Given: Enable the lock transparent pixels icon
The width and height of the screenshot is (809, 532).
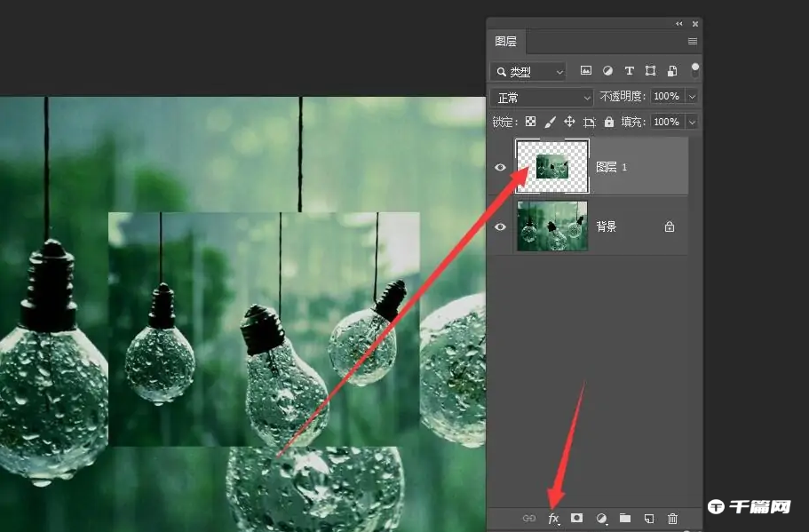Looking at the screenshot, I should (x=530, y=122).
